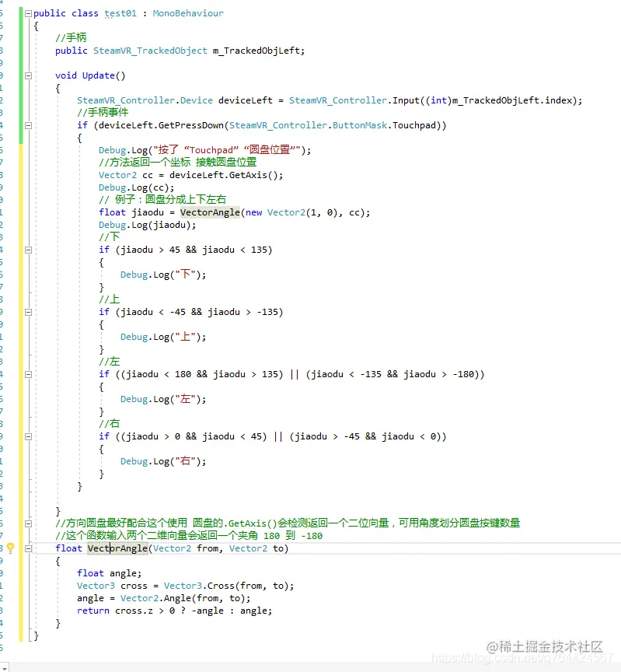Click cross.z in the return statement

(x=134, y=611)
